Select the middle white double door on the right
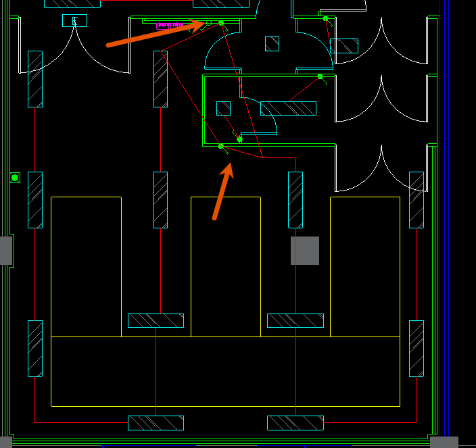This screenshot has width=476, height=448. 381,98
